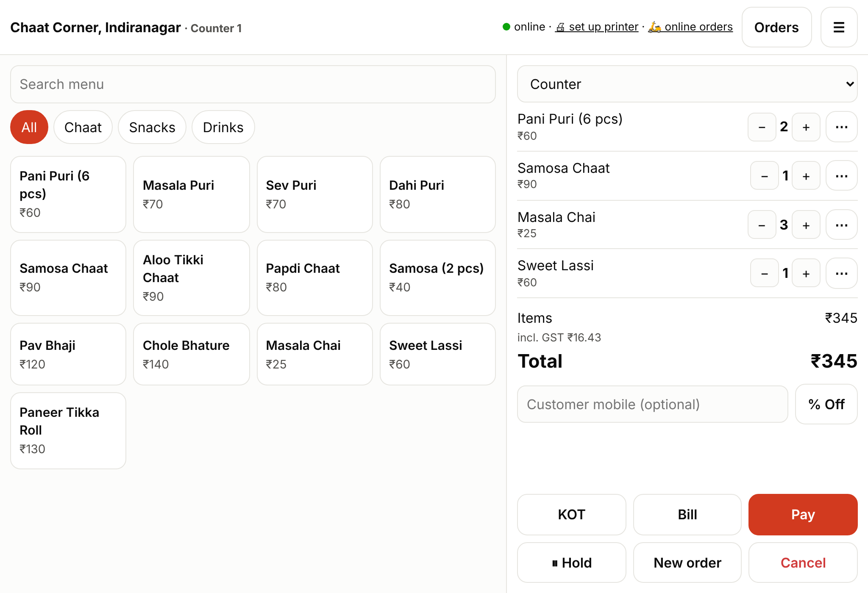Hit the red Pay button
868x593 pixels.
[803, 514]
